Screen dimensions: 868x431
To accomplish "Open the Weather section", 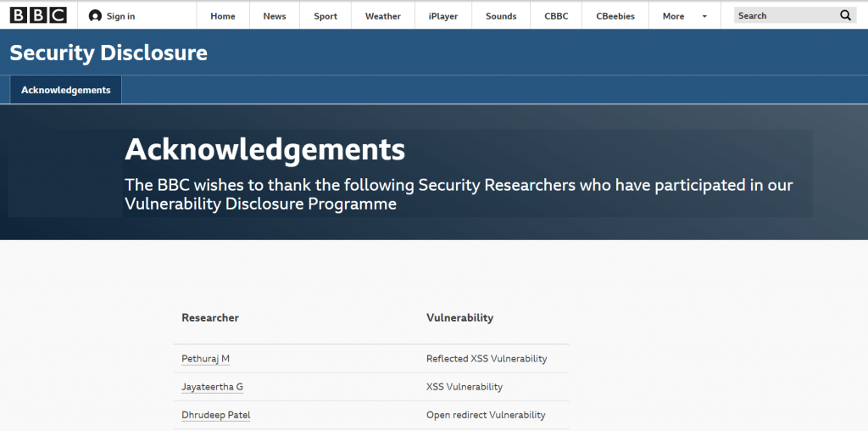I will (383, 16).
